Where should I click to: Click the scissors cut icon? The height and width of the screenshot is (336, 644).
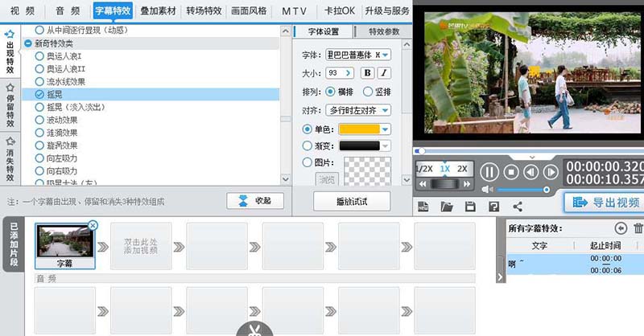click(255, 329)
